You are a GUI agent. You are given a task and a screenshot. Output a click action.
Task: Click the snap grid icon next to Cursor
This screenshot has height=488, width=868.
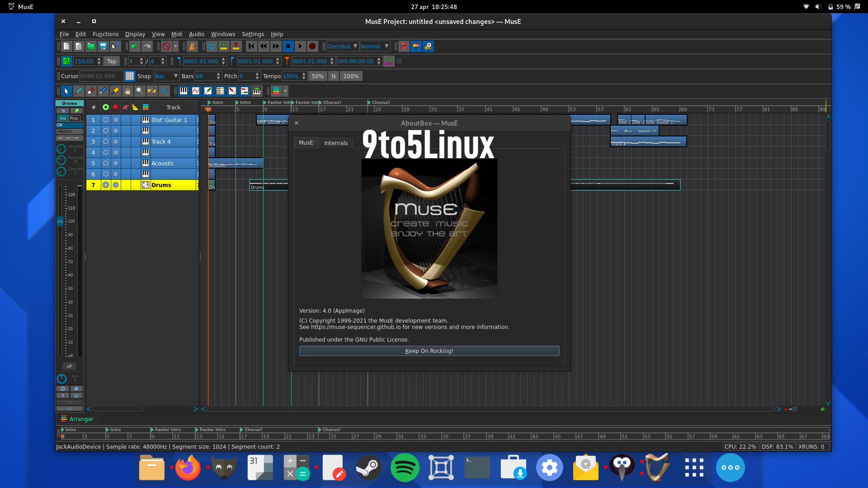point(130,76)
